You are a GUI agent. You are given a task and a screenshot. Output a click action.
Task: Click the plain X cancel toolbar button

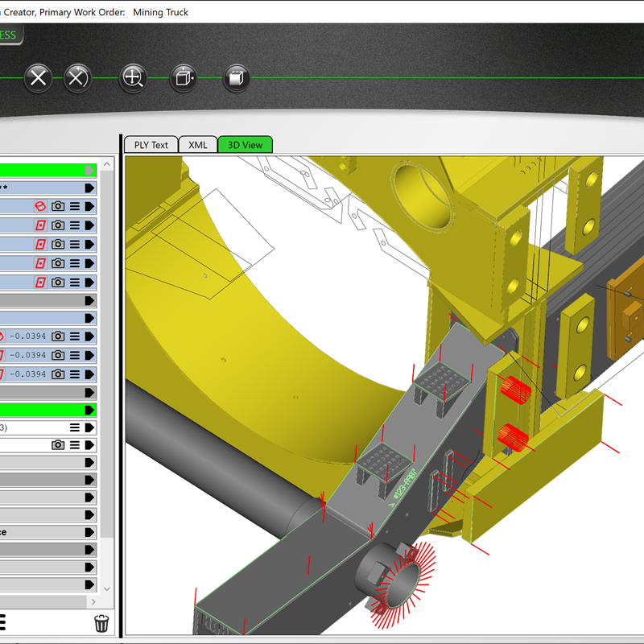pyautogui.click(x=38, y=78)
